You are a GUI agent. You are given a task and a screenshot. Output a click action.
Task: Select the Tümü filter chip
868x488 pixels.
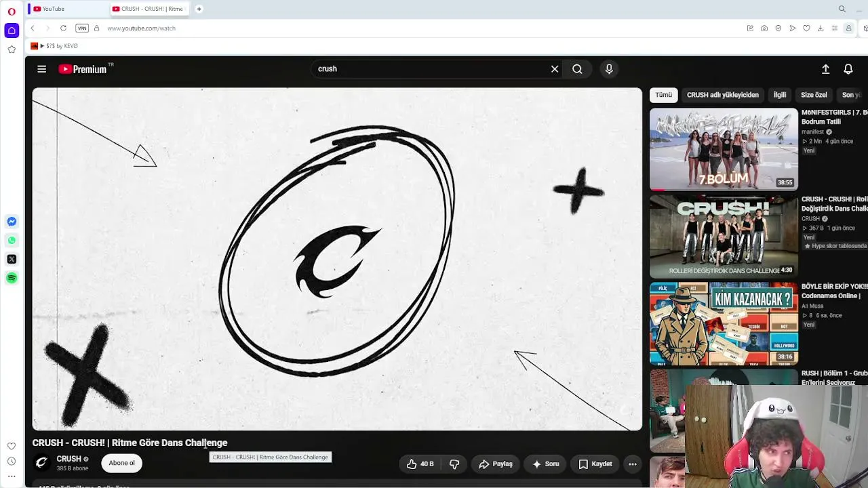pyautogui.click(x=664, y=95)
